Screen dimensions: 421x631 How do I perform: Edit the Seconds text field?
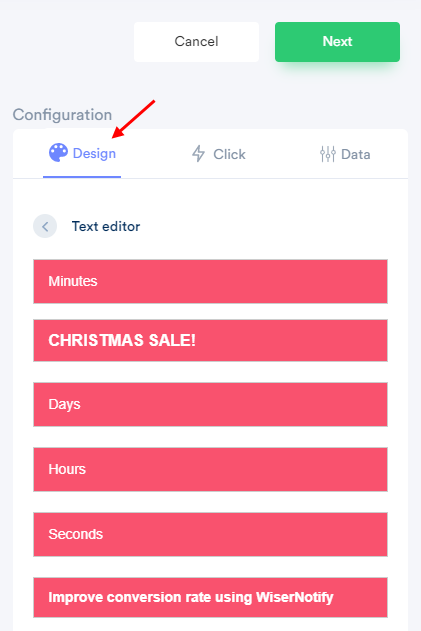(210, 534)
